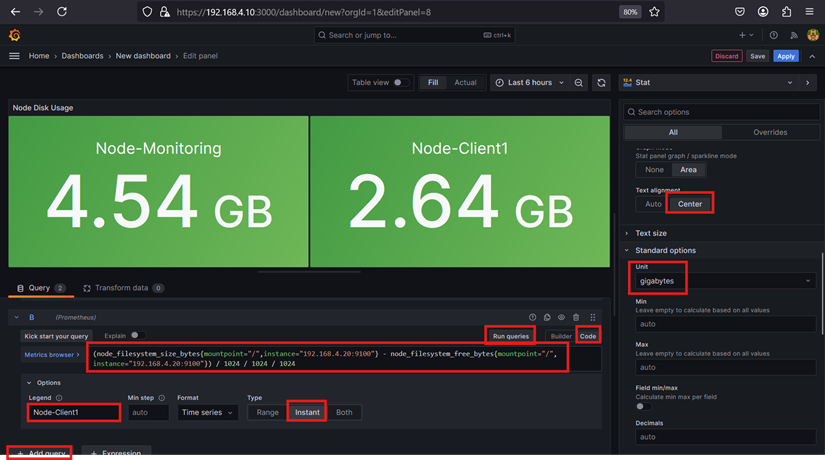
Task: Switch to the Transform data tab
Action: coord(123,288)
